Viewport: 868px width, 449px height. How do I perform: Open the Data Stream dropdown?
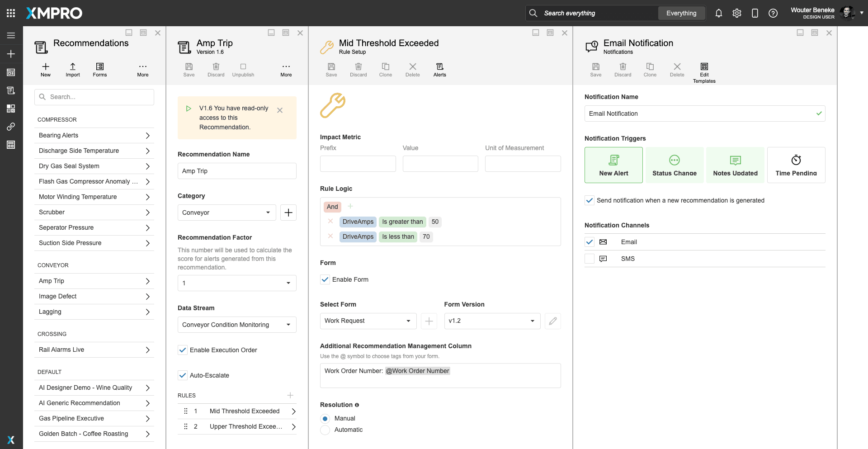click(x=237, y=325)
